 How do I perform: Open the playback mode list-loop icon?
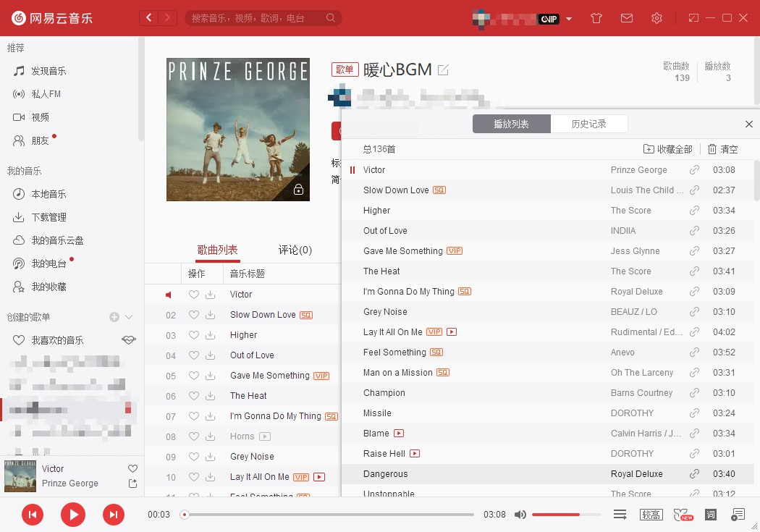coord(620,515)
